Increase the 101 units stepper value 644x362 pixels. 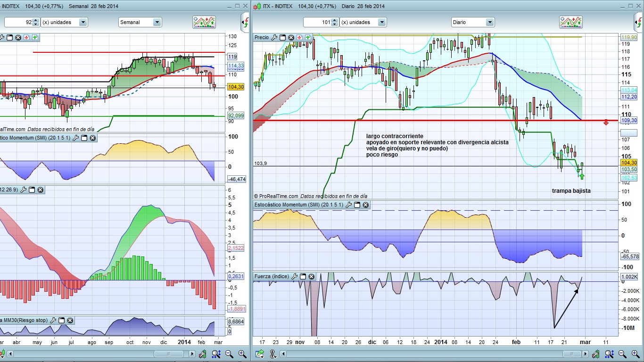(x=335, y=20)
